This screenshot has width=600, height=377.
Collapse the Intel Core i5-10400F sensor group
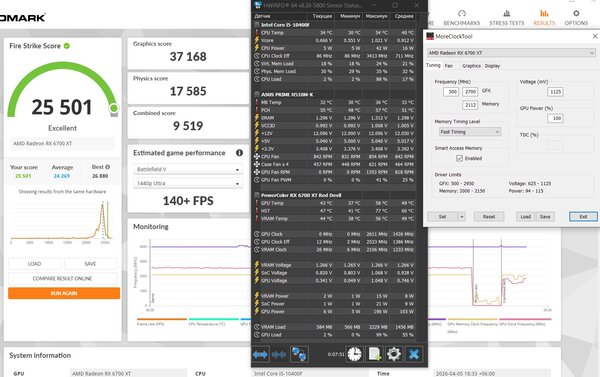pos(257,25)
